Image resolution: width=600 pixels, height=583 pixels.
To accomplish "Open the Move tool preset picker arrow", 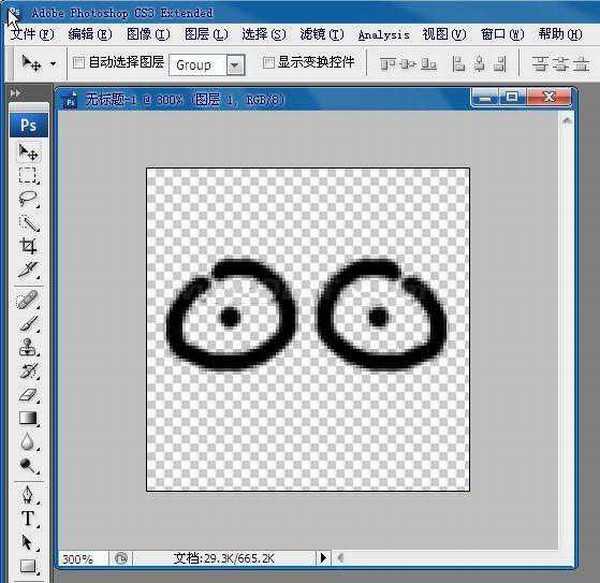I will (x=53, y=64).
